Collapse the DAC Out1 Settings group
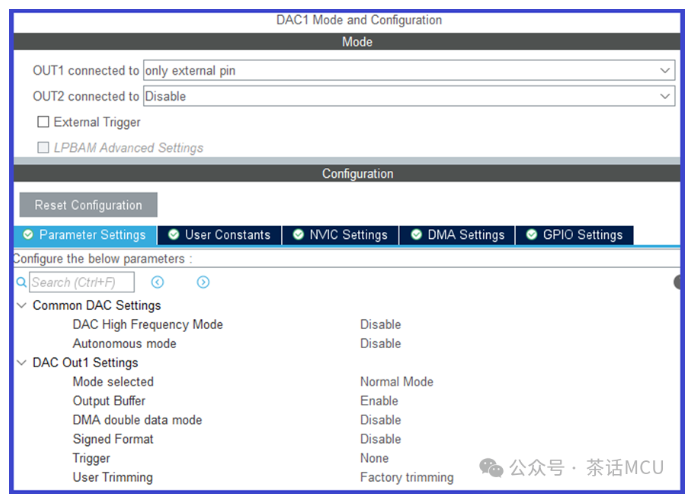 click(21, 363)
